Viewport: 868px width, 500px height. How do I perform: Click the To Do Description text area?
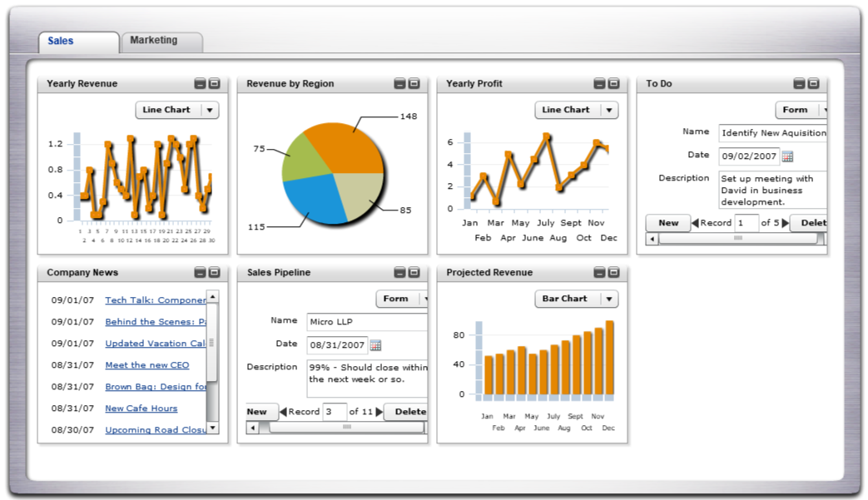coord(773,190)
